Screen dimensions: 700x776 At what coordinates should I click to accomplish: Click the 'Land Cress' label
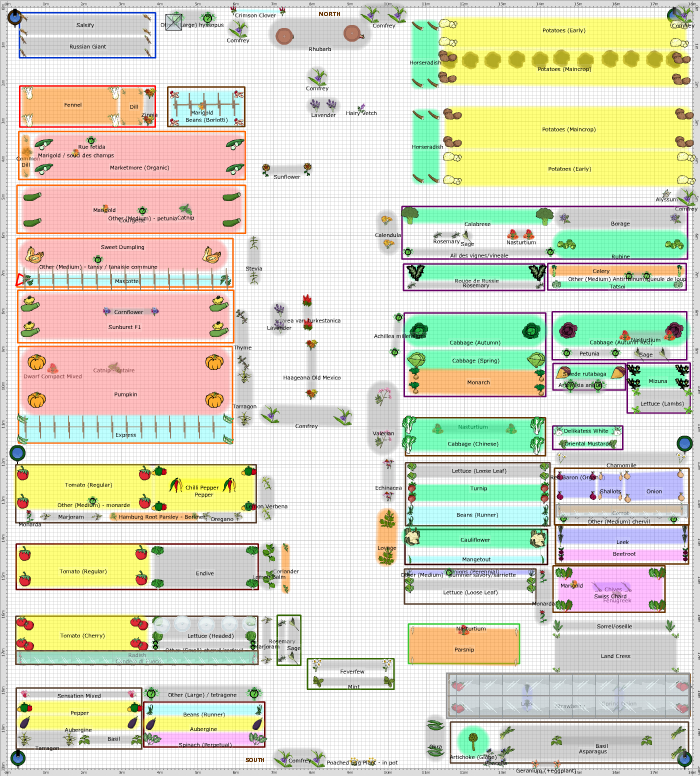[x=615, y=656]
